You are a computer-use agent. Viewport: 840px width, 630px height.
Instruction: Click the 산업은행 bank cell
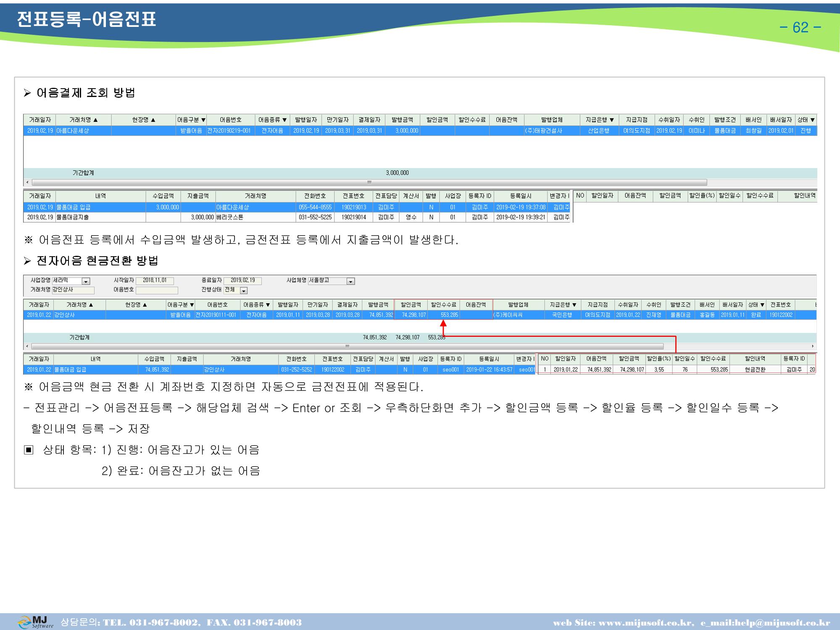600,131
